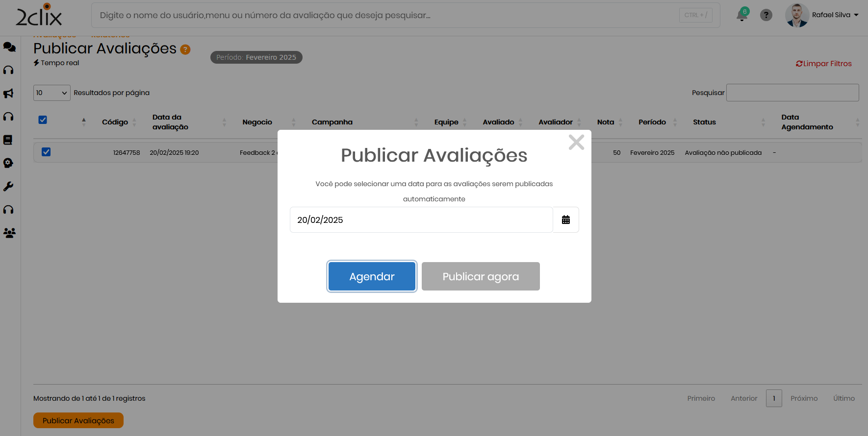The width and height of the screenshot is (868, 436).
Task: Open the calendar date picker icon
Action: 565,220
